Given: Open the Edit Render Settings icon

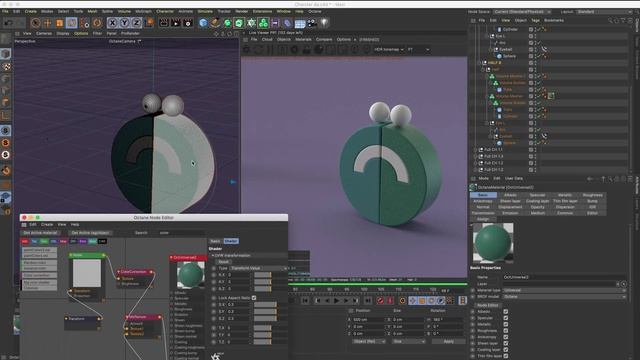Looking at the screenshot, I should click(188, 23).
